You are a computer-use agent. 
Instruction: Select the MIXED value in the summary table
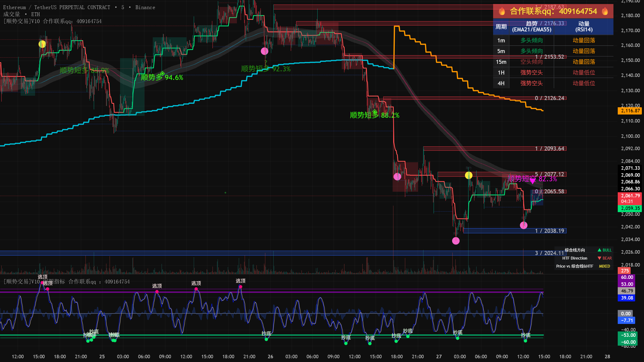tap(605, 266)
